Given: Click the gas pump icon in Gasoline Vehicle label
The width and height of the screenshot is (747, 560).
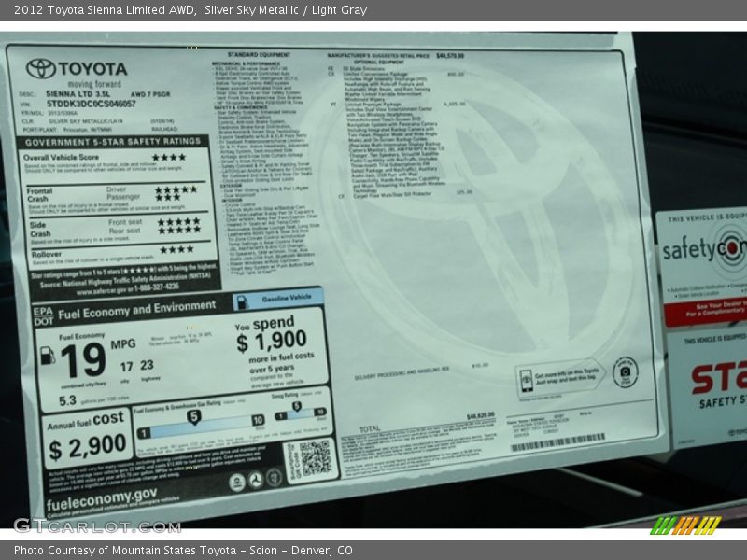Looking at the screenshot, I should [243, 302].
